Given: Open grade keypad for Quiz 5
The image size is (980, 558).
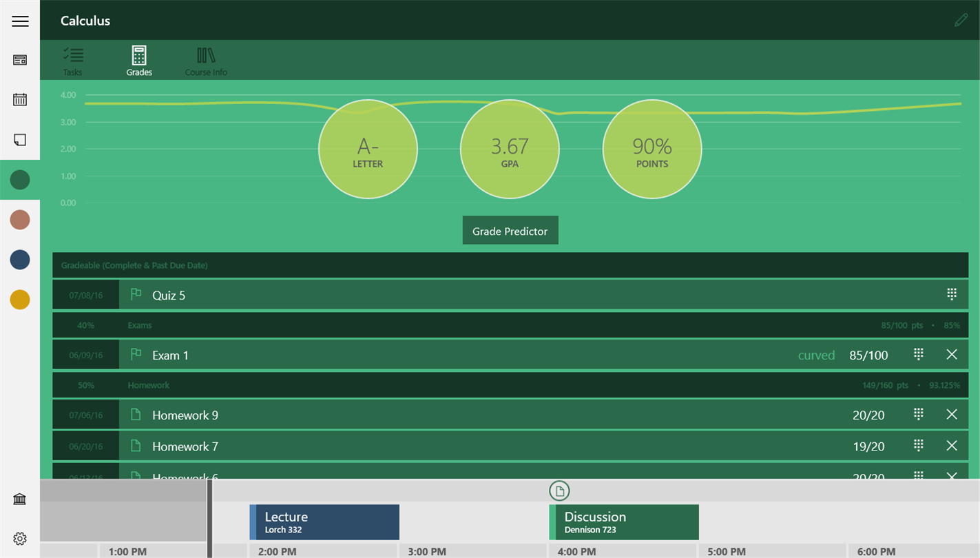Looking at the screenshot, I should point(952,295).
